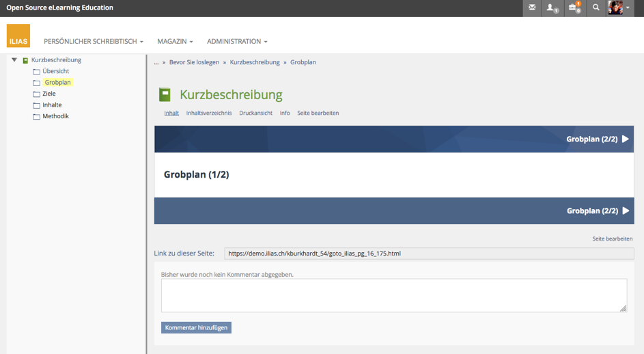Expand the Magazin dropdown menu
This screenshot has height=354, width=644.
tap(175, 42)
